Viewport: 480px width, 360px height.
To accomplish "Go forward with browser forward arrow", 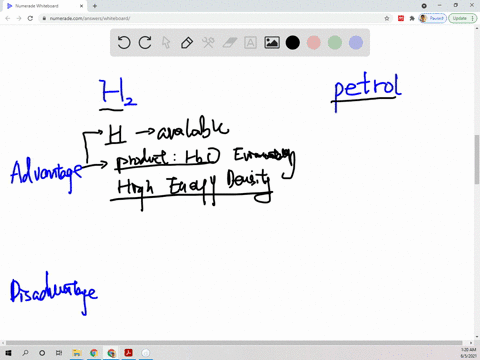I will (x=19, y=18).
